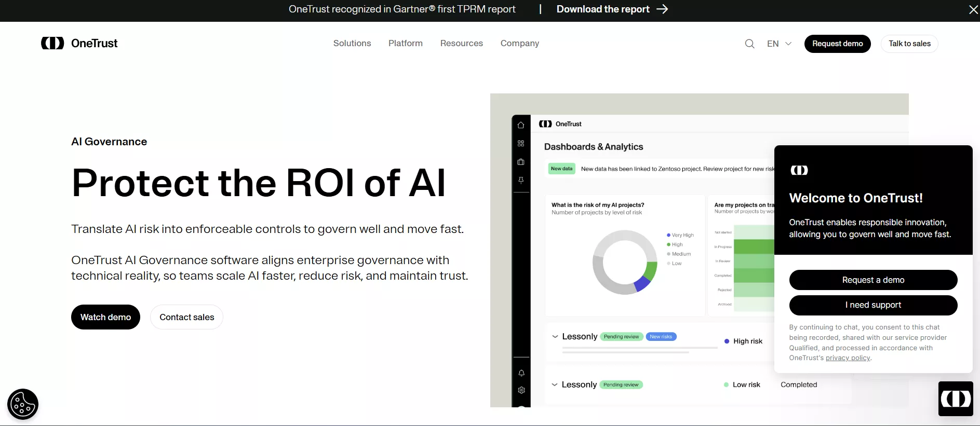This screenshot has width=980, height=426.
Task: Click the OneTrust logo in the chat popup
Action: pos(799,170)
